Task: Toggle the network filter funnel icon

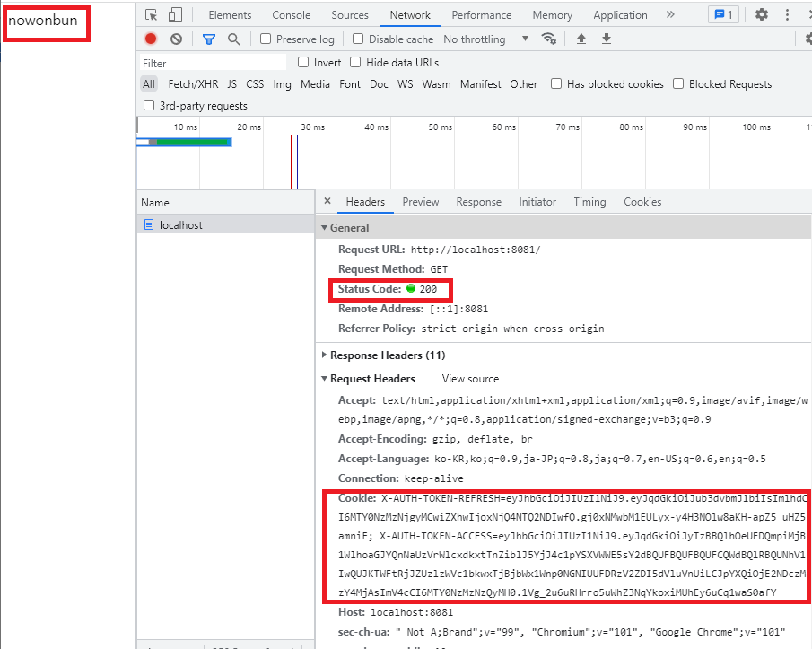Action: tap(209, 39)
